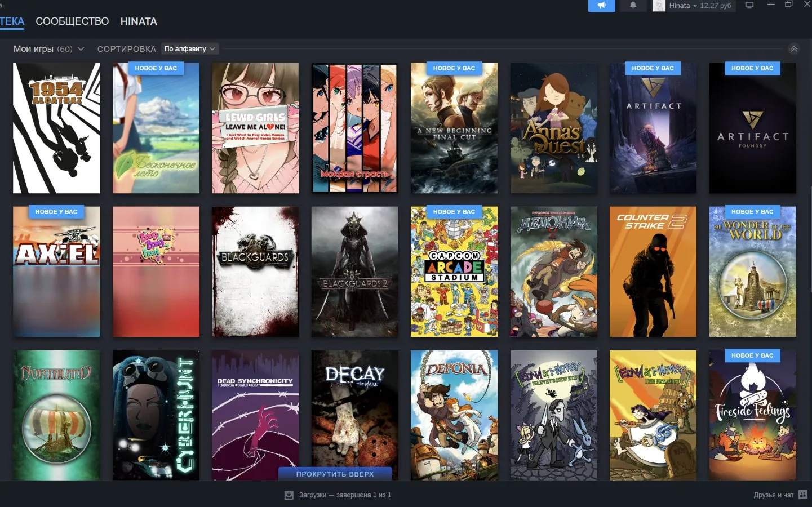
Task: Click the ПРОКРУТИТЬ ВВЕРХ button
Action: tap(335, 474)
